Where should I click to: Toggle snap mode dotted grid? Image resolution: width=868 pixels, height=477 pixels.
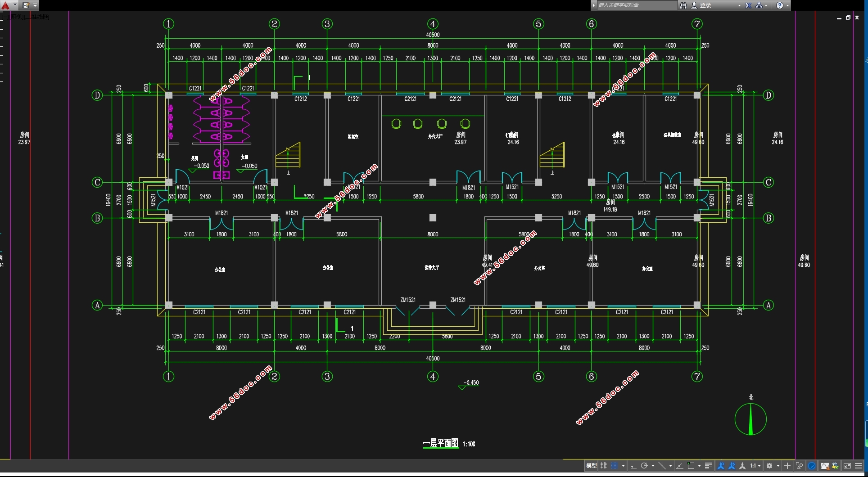(614, 466)
